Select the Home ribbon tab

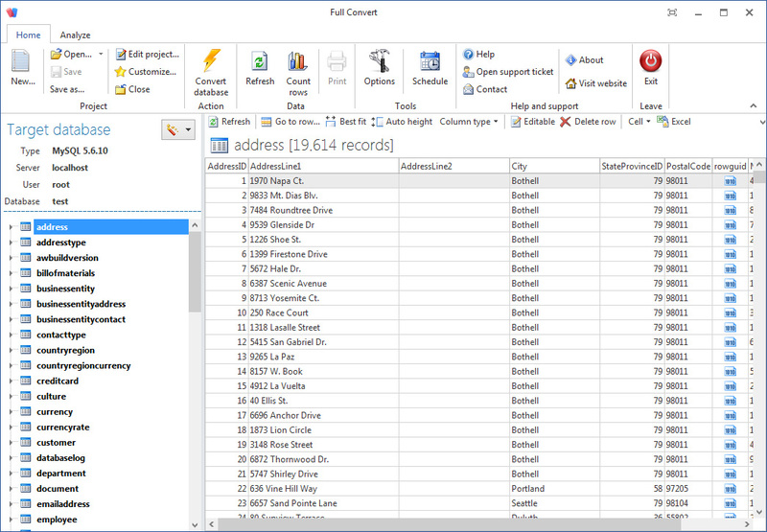(28, 35)
